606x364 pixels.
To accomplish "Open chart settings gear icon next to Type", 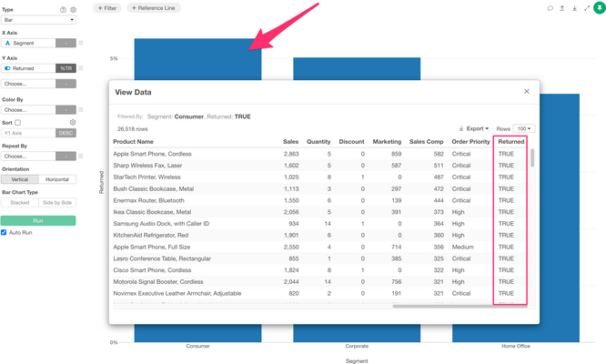I will [73, 10].
